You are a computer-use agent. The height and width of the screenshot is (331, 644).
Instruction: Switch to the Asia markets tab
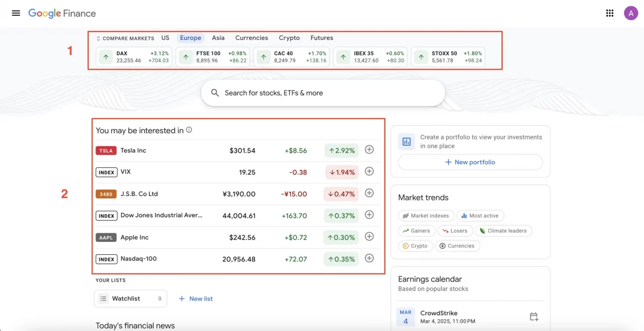(x=218, y=38)
